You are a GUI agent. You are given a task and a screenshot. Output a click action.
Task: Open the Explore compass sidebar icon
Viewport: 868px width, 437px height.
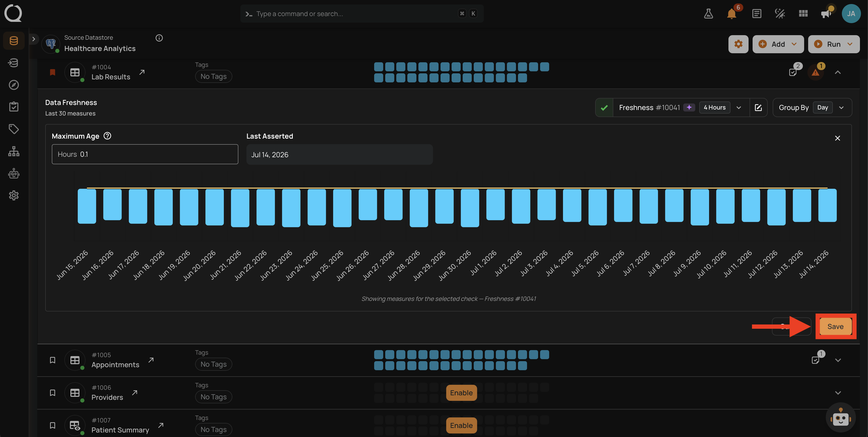pos(14,85)
